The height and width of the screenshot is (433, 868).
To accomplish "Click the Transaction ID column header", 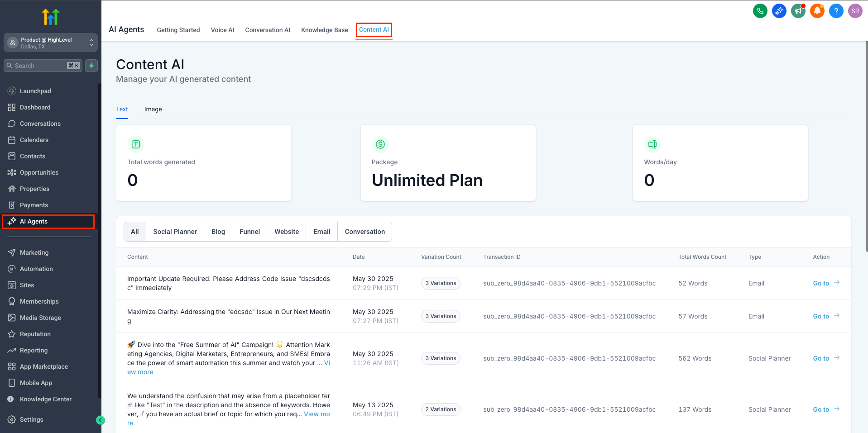I will click(502, 257).
